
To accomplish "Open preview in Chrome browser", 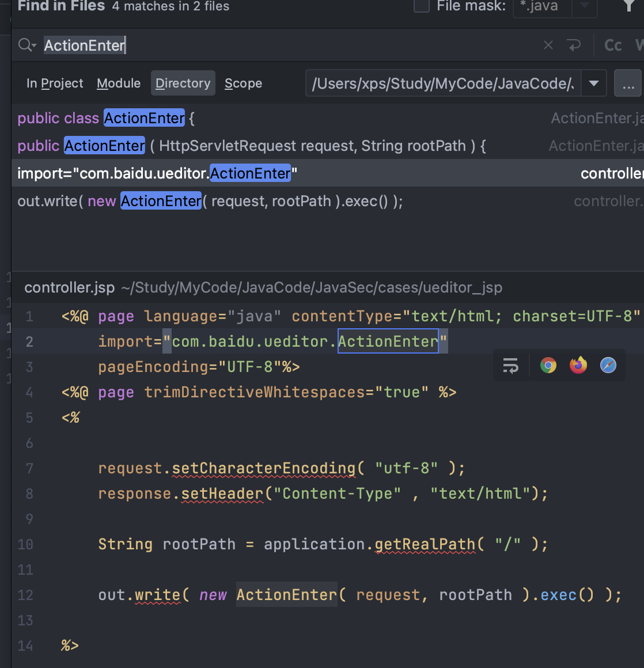I will point(548,365).
